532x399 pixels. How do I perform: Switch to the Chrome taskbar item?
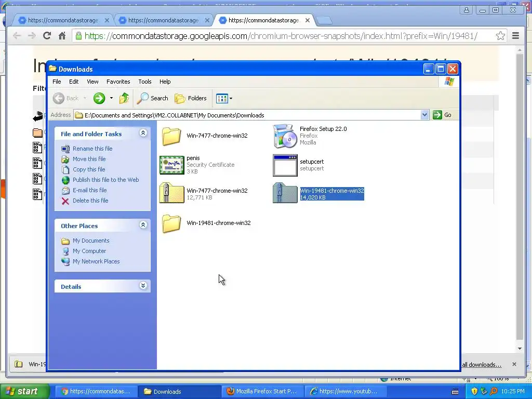click(97, 392)
